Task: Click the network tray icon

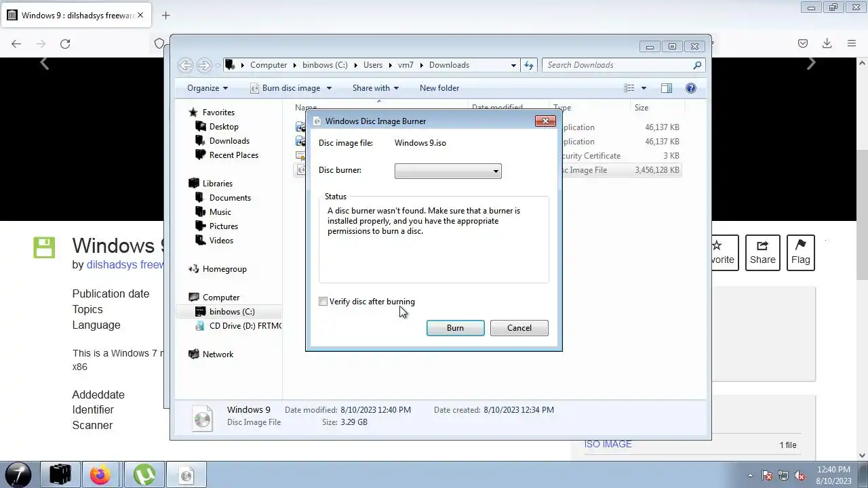Action: pyautogui.click(x=783, y=476)
